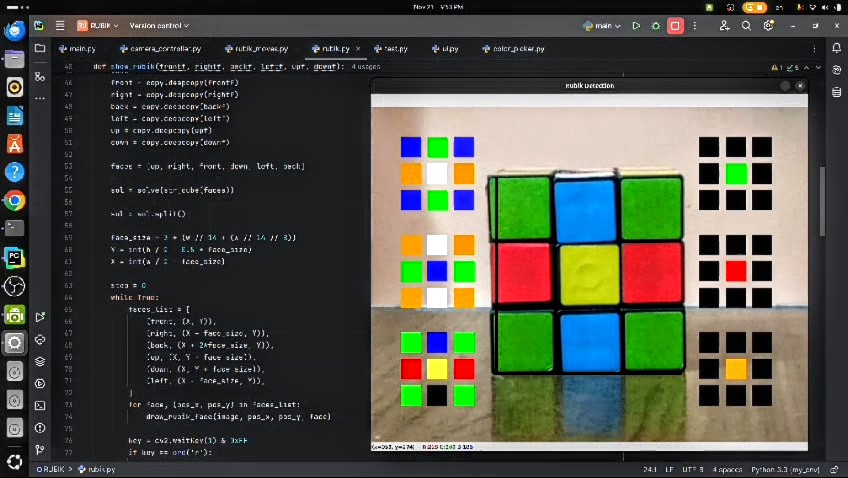This screenshot has width=848, height=478.
Task: Open PyCharm main hamburger menu
Action: click(x=38, y=25)
